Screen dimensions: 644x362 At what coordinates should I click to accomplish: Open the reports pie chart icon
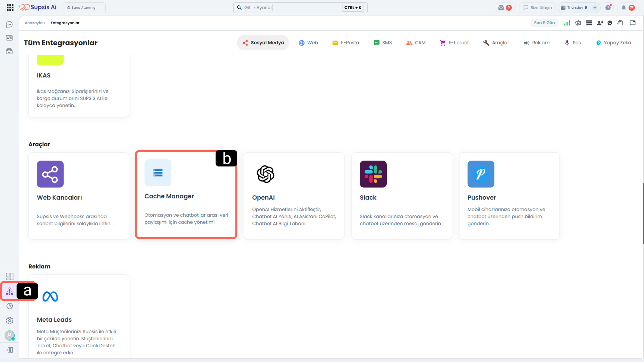click(x=10, y=306)
